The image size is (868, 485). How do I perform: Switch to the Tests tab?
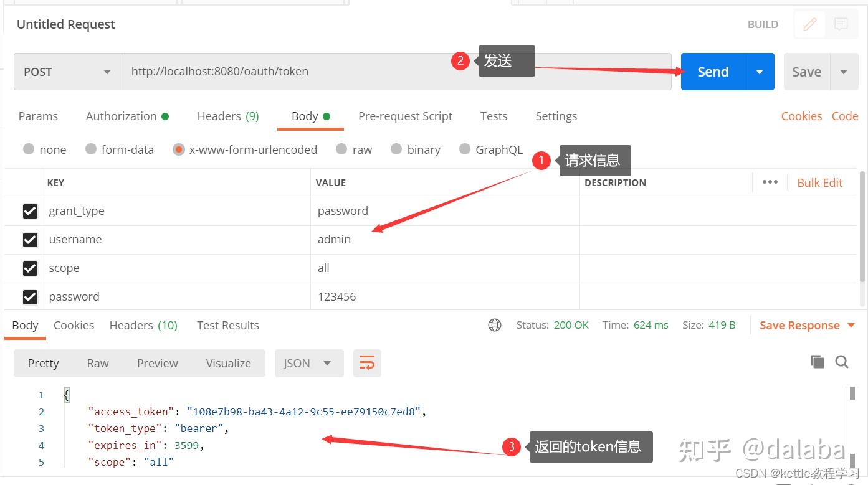493,116
